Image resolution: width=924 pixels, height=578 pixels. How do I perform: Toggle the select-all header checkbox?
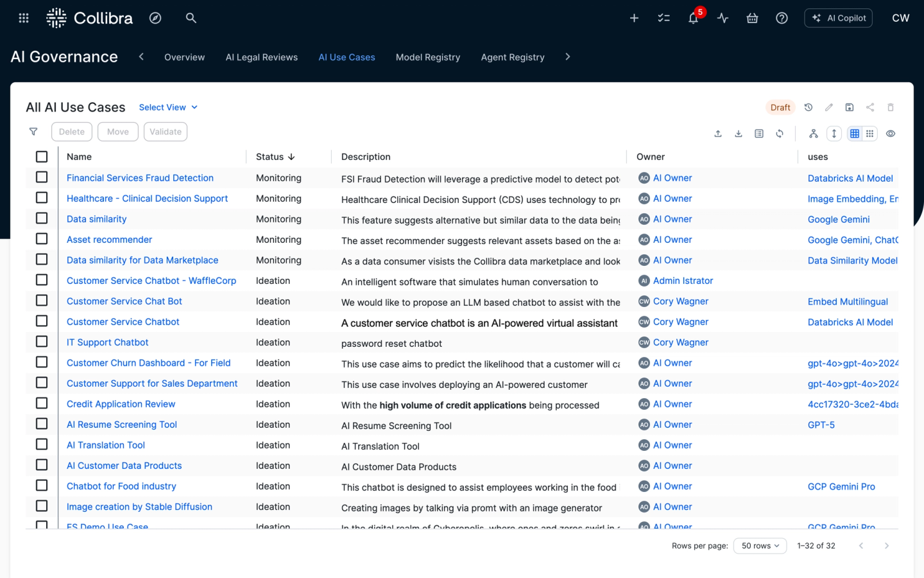(x=42, y=157)
